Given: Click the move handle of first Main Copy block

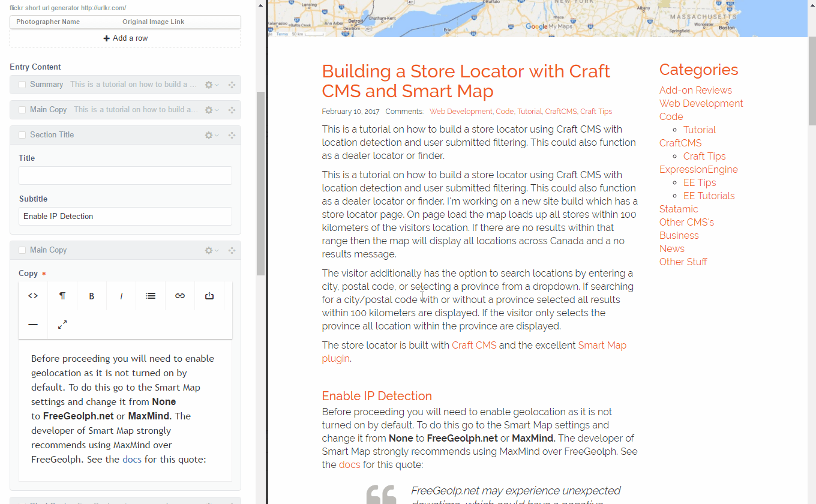Looking at the screenshot, I should [232, 110].
